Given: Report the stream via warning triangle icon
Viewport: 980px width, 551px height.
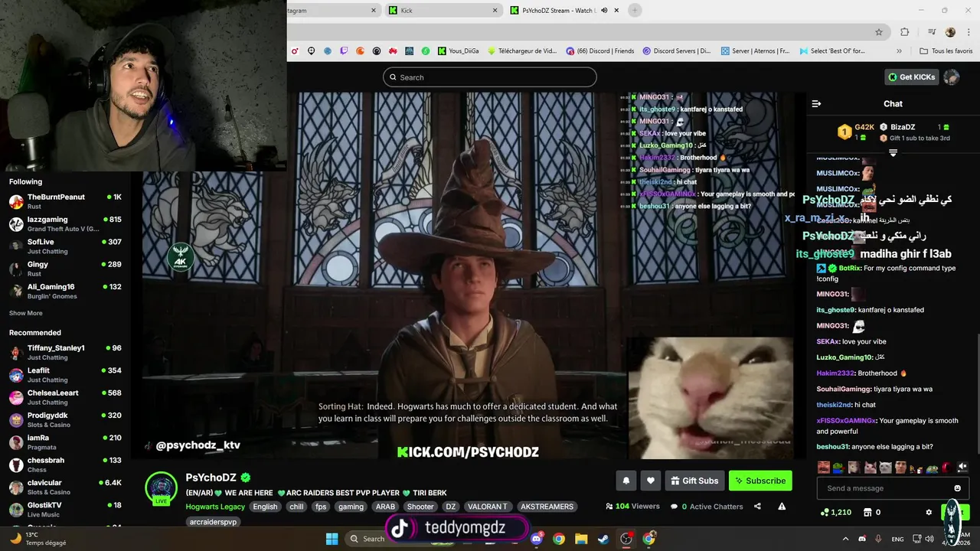Looking at the screenshot, I should 782,506.
